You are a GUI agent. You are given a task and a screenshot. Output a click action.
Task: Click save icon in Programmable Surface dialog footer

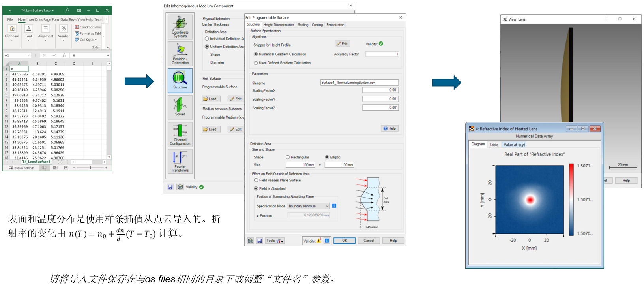tap(259, 241)
